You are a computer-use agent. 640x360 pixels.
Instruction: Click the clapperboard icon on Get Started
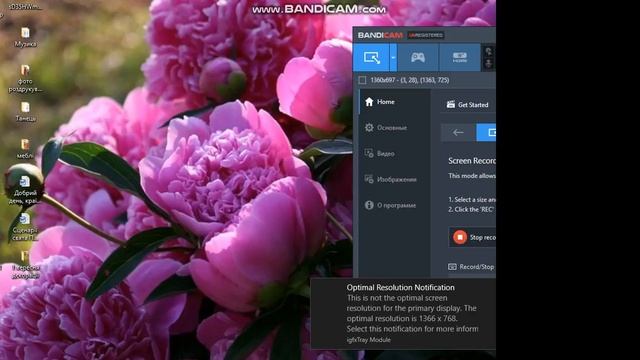click(x=451, y=104)
